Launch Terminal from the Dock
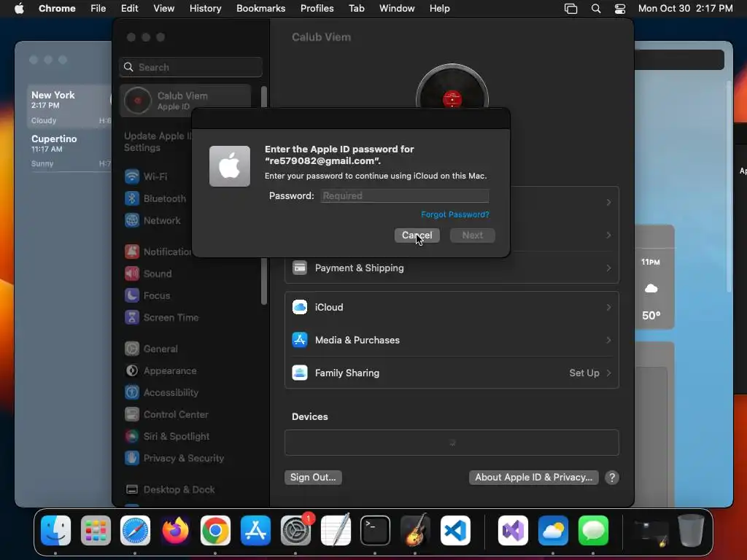Viewport: 747px width, 560px height. [376, 531]
